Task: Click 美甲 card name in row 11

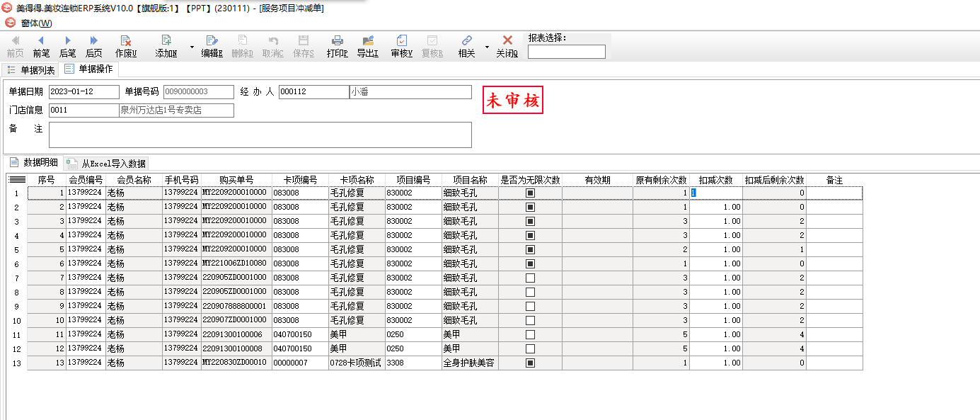Action: tap(357, 334)
